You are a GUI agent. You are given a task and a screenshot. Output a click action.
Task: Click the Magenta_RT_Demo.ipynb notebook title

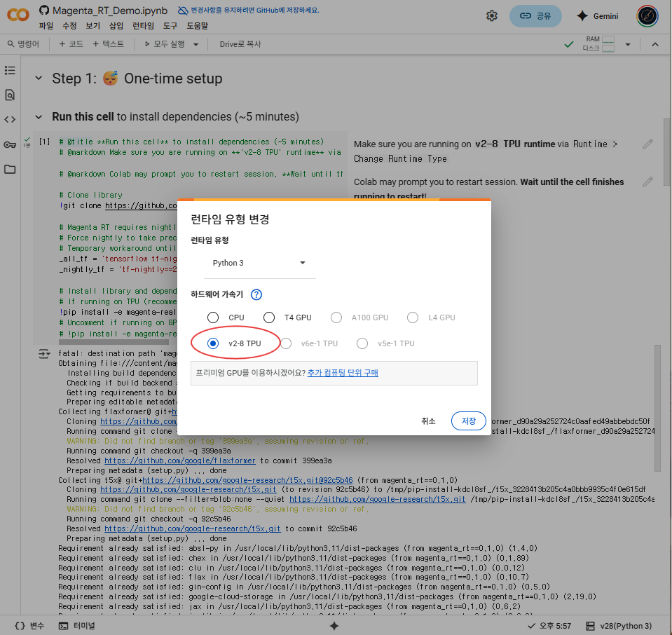click(x=110, y=11)
